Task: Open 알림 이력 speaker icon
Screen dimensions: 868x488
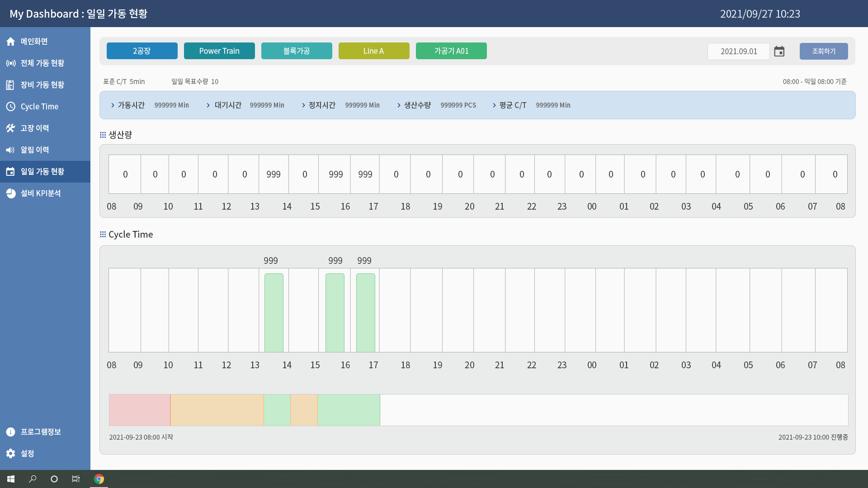Action: click(11, 150)
